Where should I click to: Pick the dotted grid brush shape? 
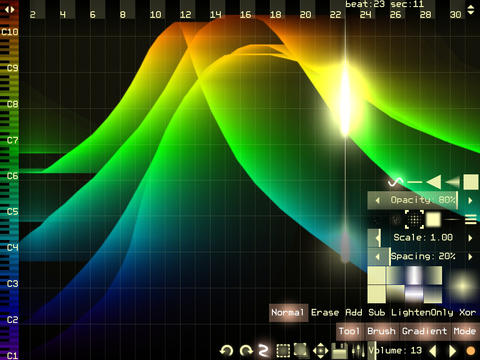point(414,219)
